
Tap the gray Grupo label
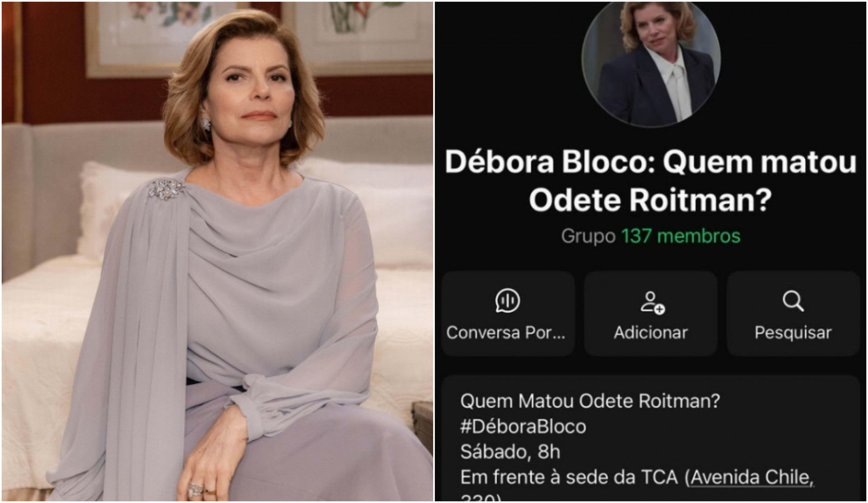pos(588,236)
